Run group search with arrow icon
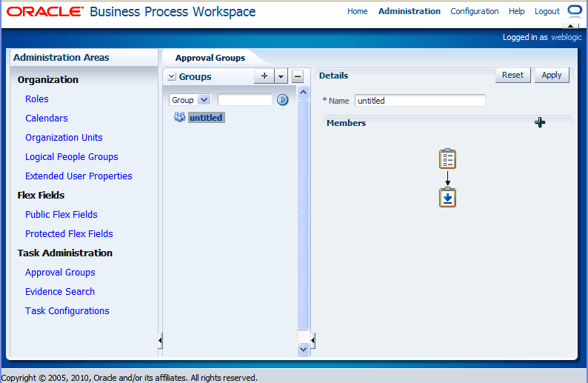Screen dimensions: 588x383 point(282,100)
